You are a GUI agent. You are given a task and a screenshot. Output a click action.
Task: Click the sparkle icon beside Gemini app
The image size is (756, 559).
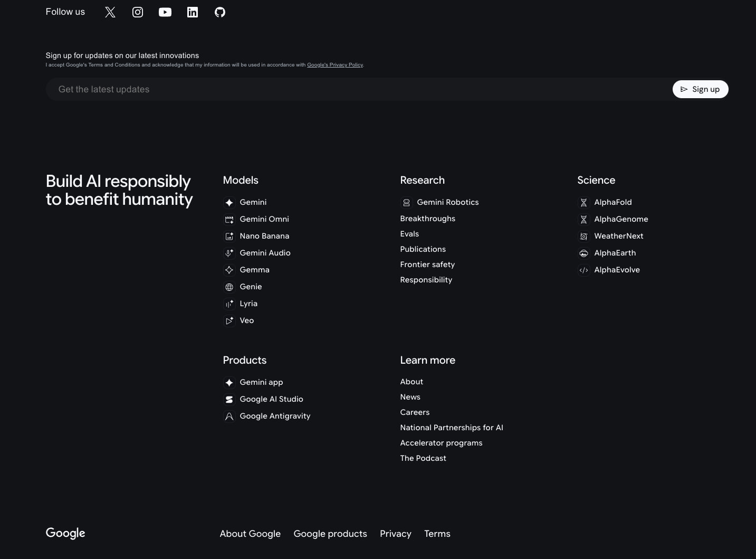click(x=229, y=383)
